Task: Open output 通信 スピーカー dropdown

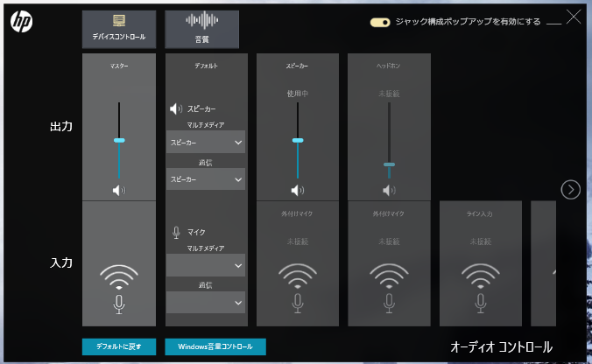Action: 206,178
